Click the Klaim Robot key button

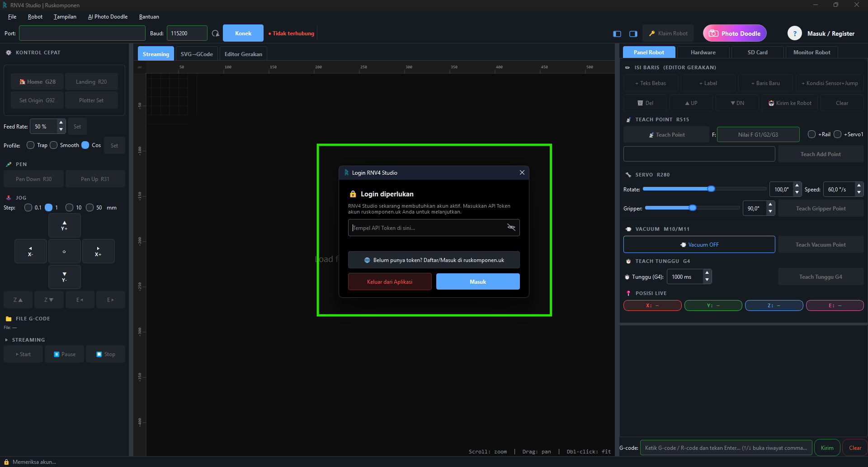tap(668, 33)
